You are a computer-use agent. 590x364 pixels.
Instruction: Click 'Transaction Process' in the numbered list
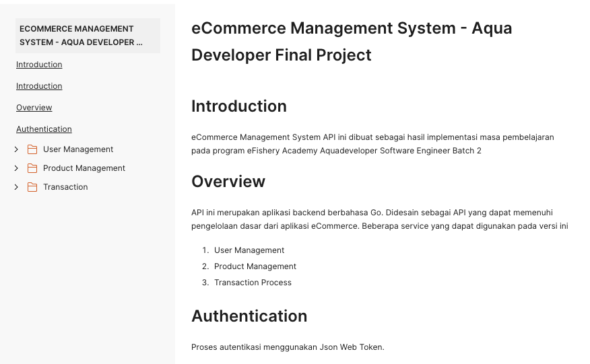click(x=253, y=283)
